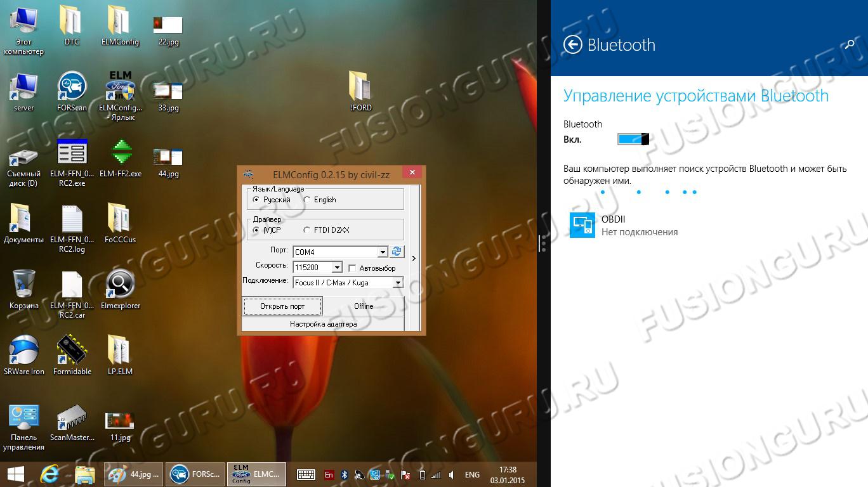
Task: Click the Открыть порт button
Action: tap(282, 306)
